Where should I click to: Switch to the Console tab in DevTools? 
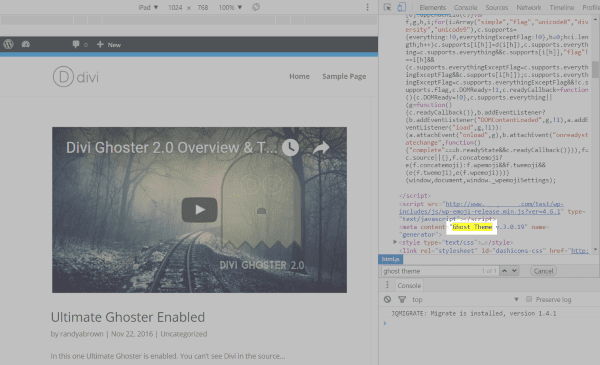coord(465,8)
